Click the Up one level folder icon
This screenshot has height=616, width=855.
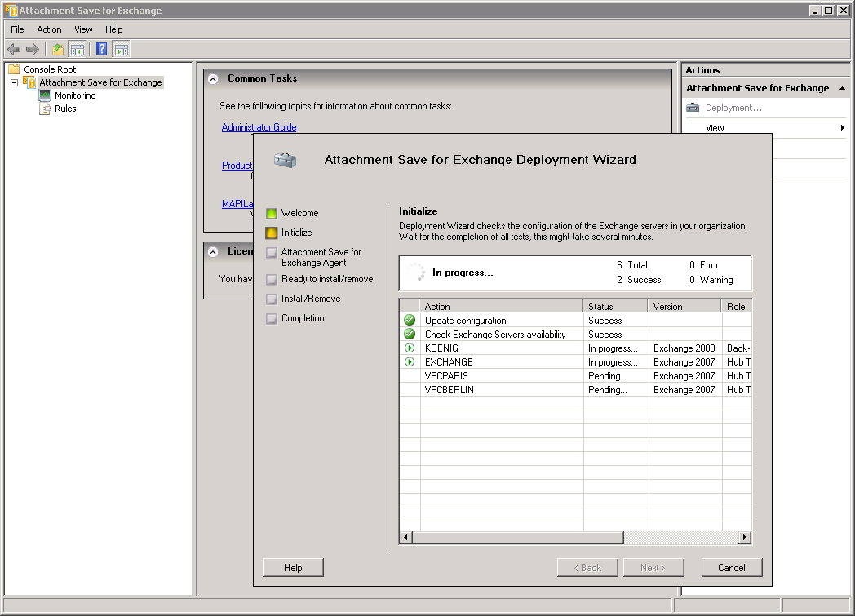tap(58, 50)
